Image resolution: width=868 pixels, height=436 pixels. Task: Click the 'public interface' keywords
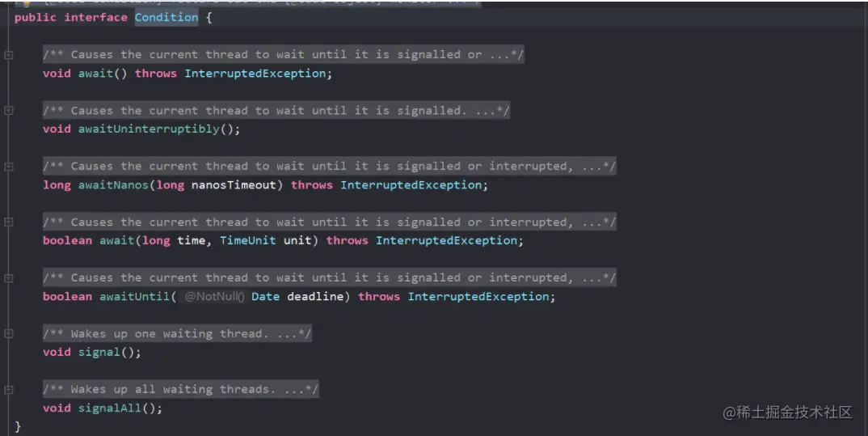coord(71,17)
